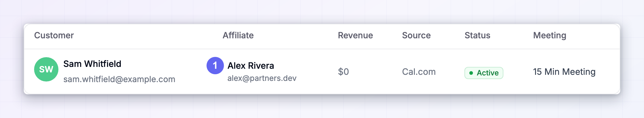The width and height of the screenshot is (644, 118).
Task: Click alex@partners.dev email address
Action: point(262,78)
